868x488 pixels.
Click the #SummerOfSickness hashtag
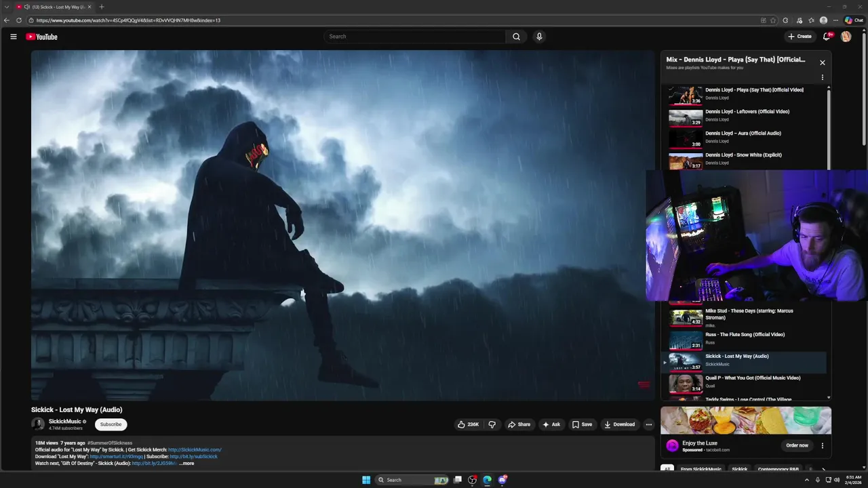click(110, 443)
